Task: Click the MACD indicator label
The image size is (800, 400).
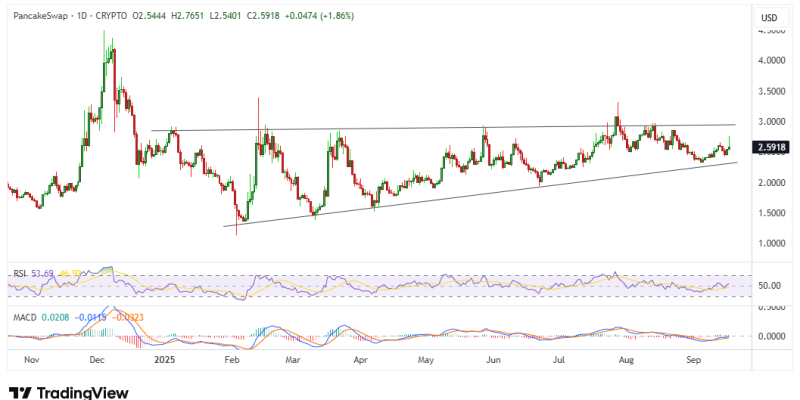Action: tap(25, 317)
